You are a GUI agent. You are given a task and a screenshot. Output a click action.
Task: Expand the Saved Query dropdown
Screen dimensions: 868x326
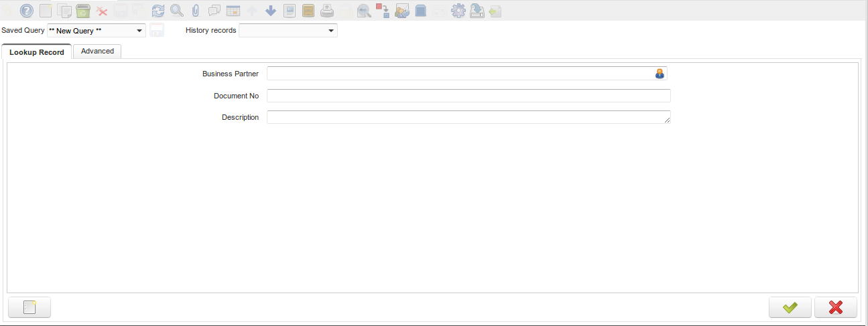click(139, 31)
